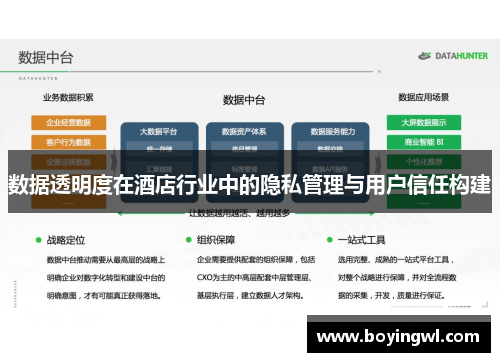Click the line 对整个战略进行保障，并对全流程数
Image resolution: width=500 pixels, height=362 pixels.
click(x=397, y=277)
